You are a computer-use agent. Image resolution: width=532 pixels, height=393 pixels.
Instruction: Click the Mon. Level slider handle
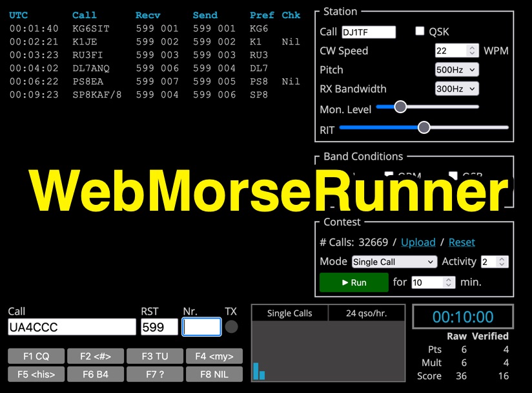(x=400, y=107)
